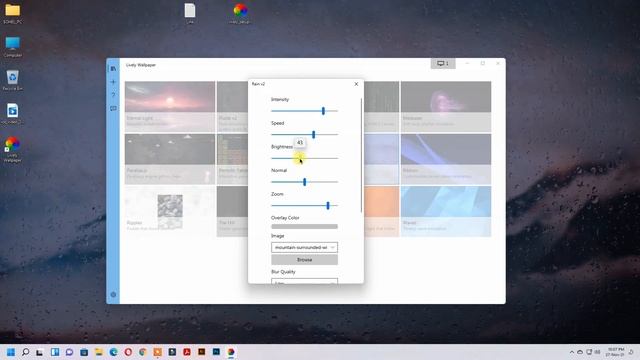Select the Eternal Light wallpaper thumbnail
640x360 pixels.
[170, 106]
